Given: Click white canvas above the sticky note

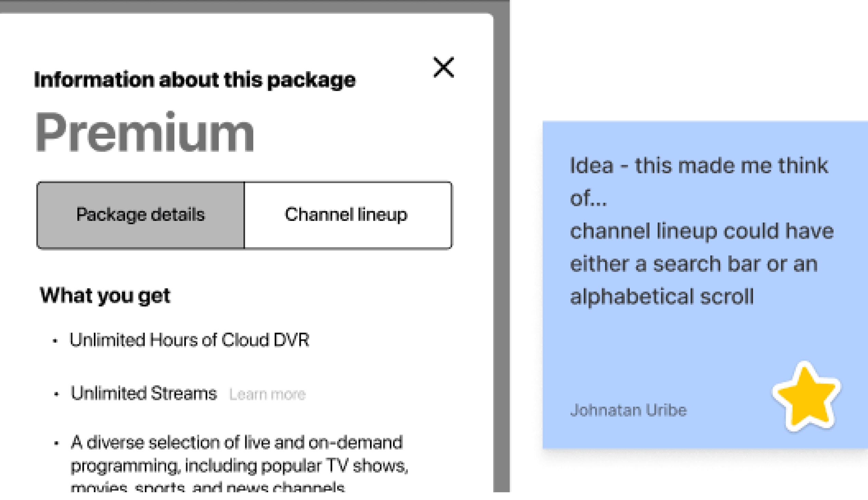Looking at the screenshot, I should 687,58.
